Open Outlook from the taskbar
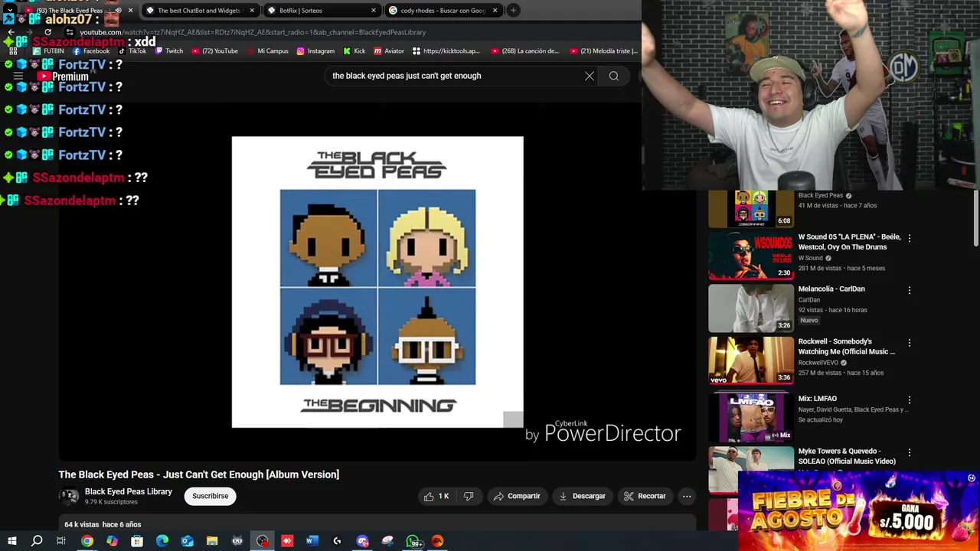 (187, 541)
